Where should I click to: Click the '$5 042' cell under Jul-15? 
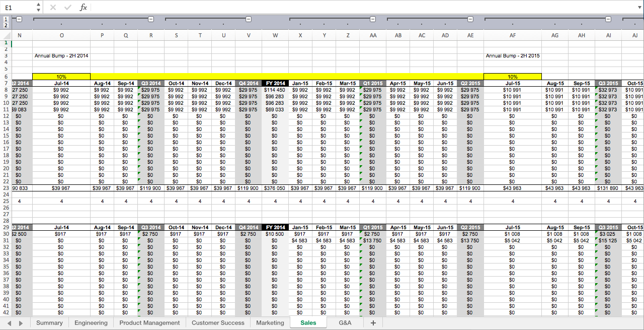(x=513, y=241)
